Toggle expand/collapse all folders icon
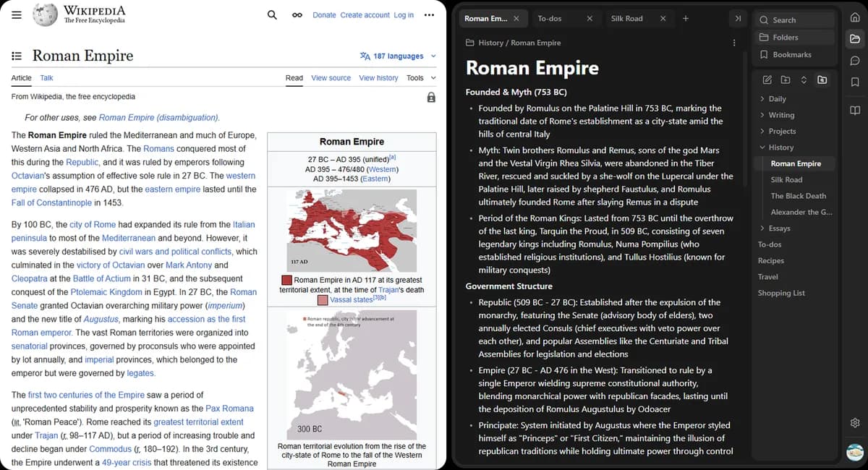This screenshot has width=868, height=470. [803, 80]
